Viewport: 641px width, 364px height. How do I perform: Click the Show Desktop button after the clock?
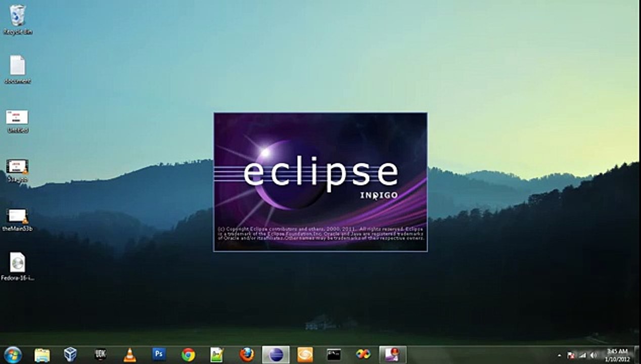(x=637, y=355)
